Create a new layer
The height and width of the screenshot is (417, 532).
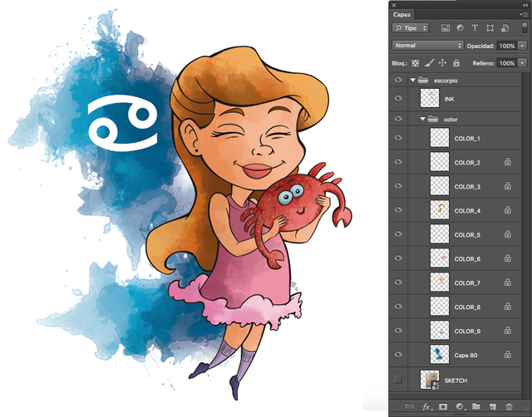pyautogui.click(x=493, y=406)
